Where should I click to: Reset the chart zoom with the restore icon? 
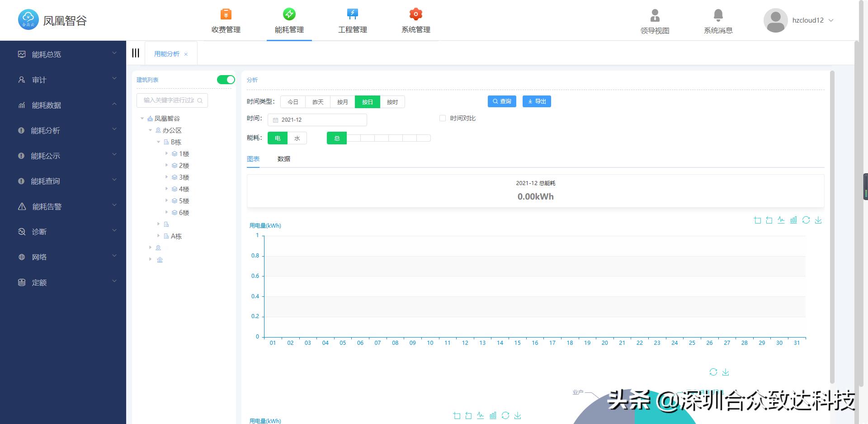pyautogui.click(x=769, y=220)
